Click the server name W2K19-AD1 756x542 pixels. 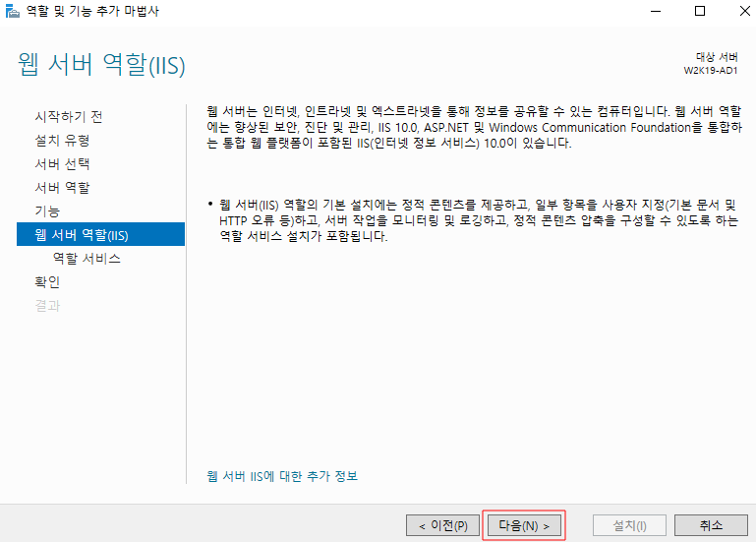(711, 71)
